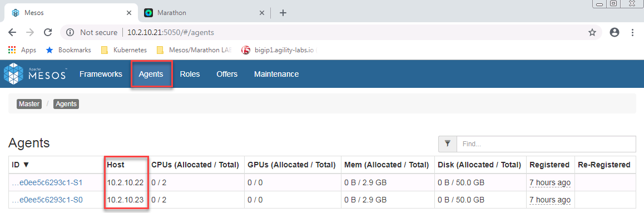Viewport: 644px width, 213px height.
Task: Close the Marathon browser tab
Action: 261,13
